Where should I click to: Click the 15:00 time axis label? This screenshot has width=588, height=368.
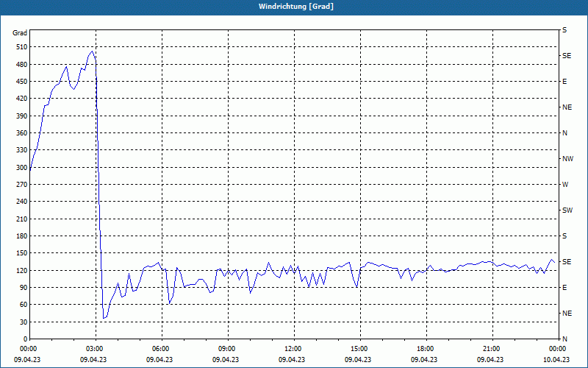pyautogui.click(x=358, y=349)
